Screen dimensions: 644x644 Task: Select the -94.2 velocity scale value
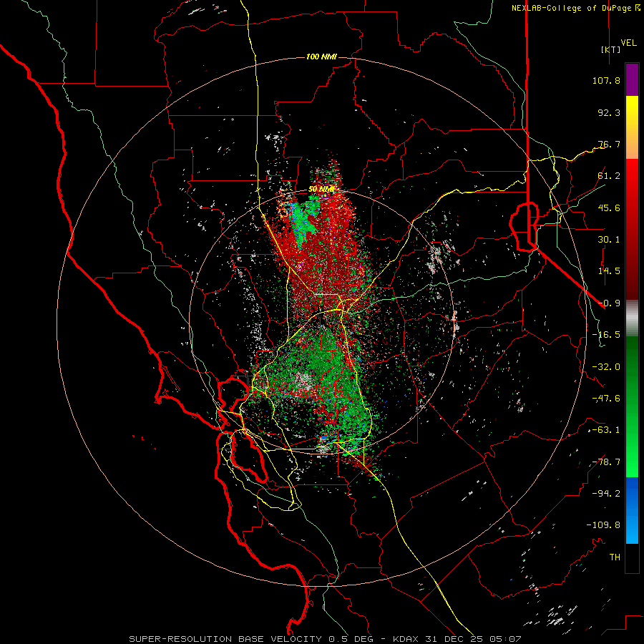[x=606, y=494]
